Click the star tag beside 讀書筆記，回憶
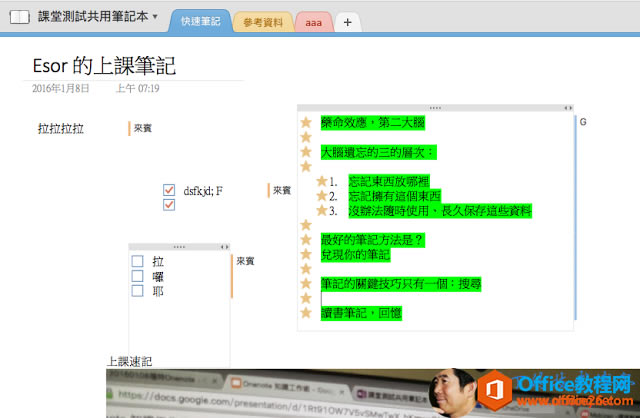 306,313
